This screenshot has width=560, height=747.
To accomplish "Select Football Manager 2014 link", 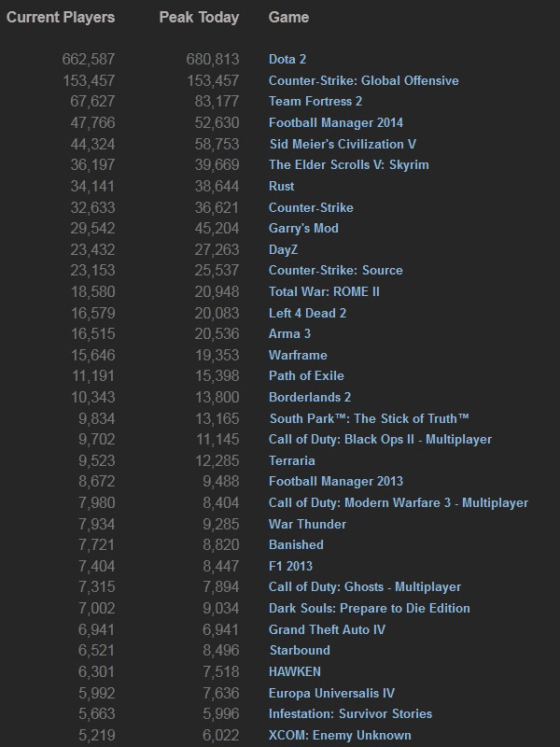I will [x=335, y=122].
